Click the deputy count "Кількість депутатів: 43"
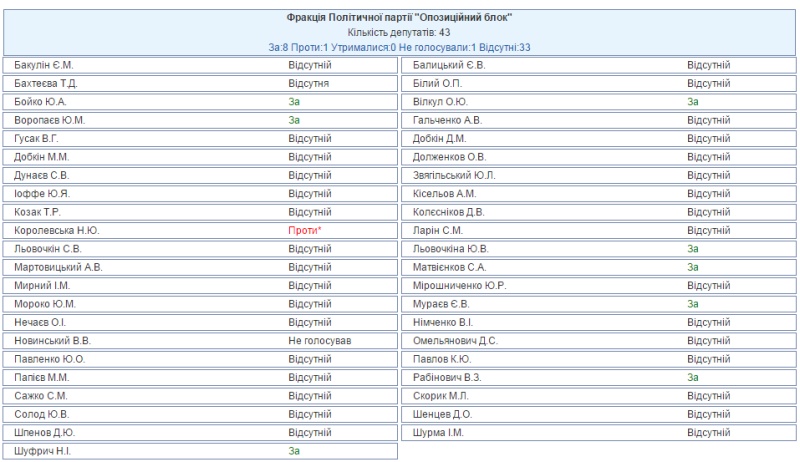 point(400,33)
